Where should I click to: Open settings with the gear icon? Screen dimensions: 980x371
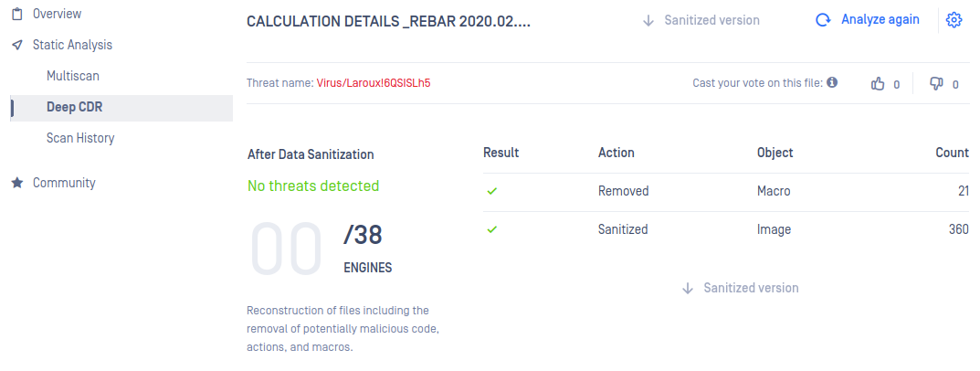954,20
